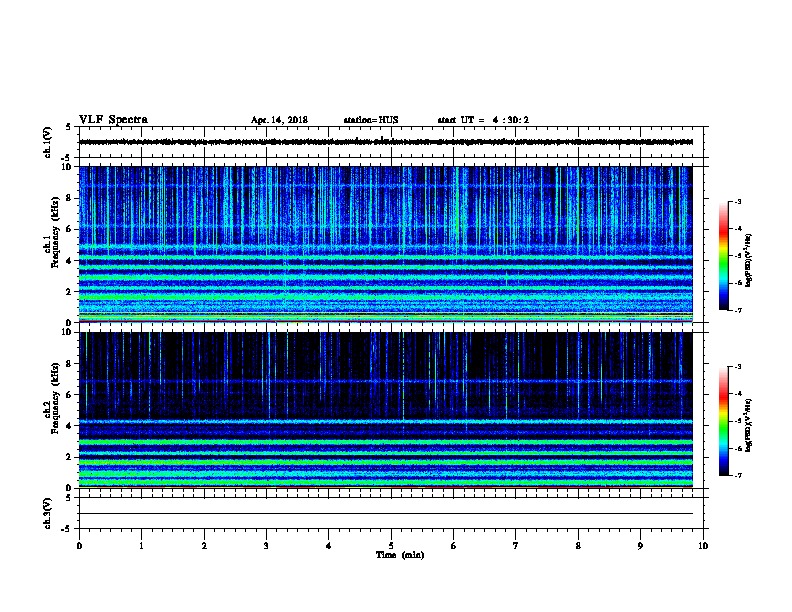Image resolution: width=792 pixels, height=612 pixels.
Task: Click the "VLF Spectra" plot title
Action: point(114,120)
